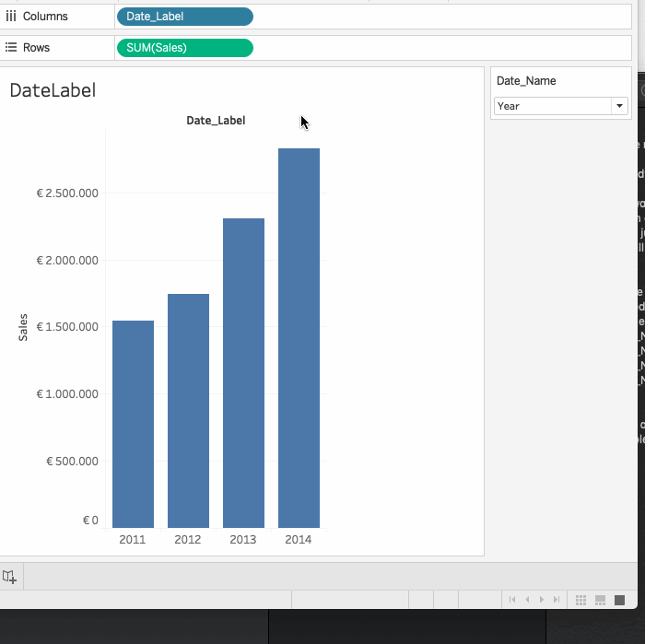Click the new story tab icon
Screen dimensions: 645x644
[x=9, y=577]
